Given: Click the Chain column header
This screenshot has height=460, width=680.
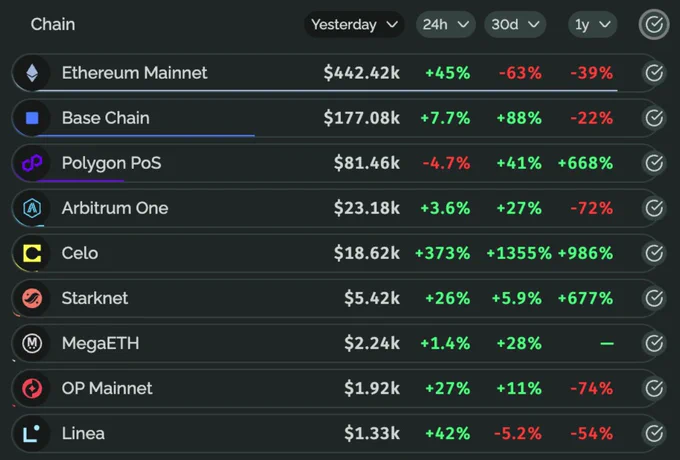Looking at the screenshot, I should pyautogui.click(x=53, y=24).
